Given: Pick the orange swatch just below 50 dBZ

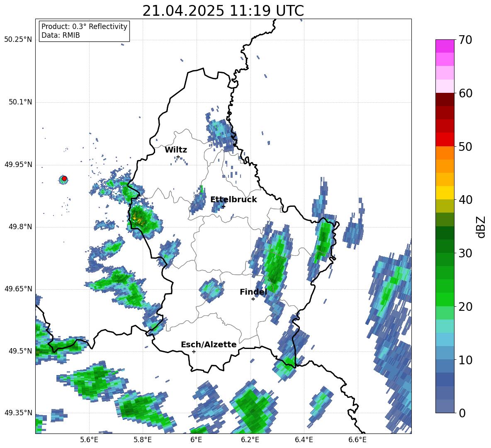Looking at the screenshot, I should point(445,153).
